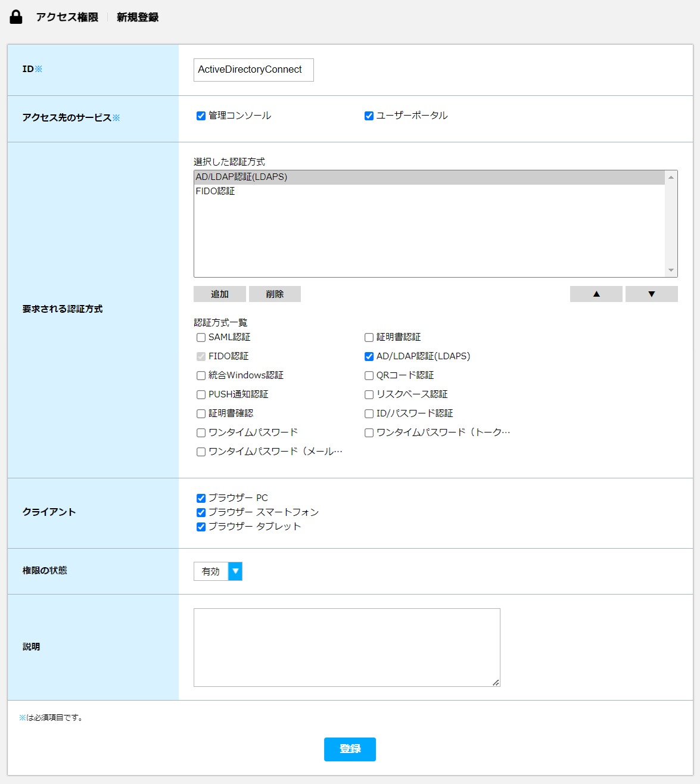The width and height of the screenshot is (700, 784).
Task: Check リスクベース認証 option
Action: tap(369, 395)
